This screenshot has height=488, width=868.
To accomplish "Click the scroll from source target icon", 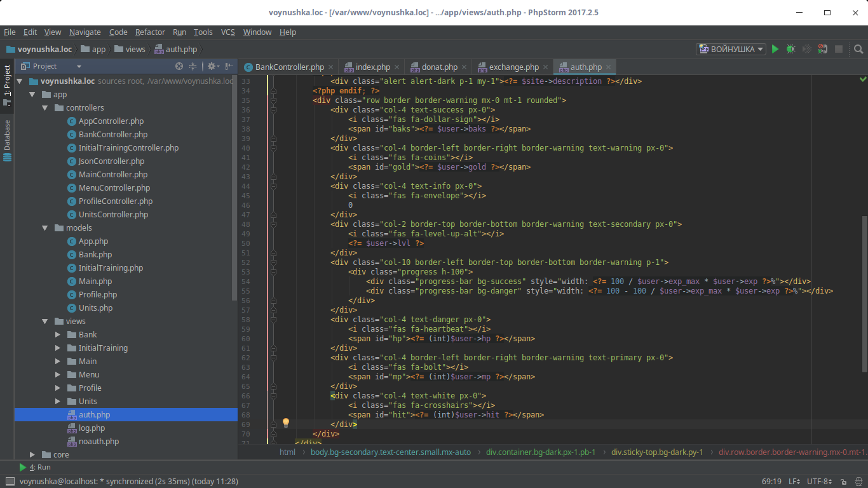I will click(179, 66).
